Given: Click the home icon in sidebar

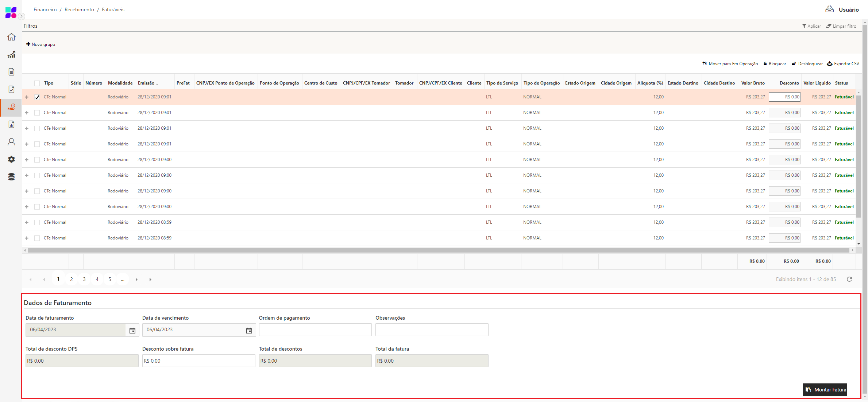Looking at the screenshot, I should pyautogui.click(x=11, y=37).
